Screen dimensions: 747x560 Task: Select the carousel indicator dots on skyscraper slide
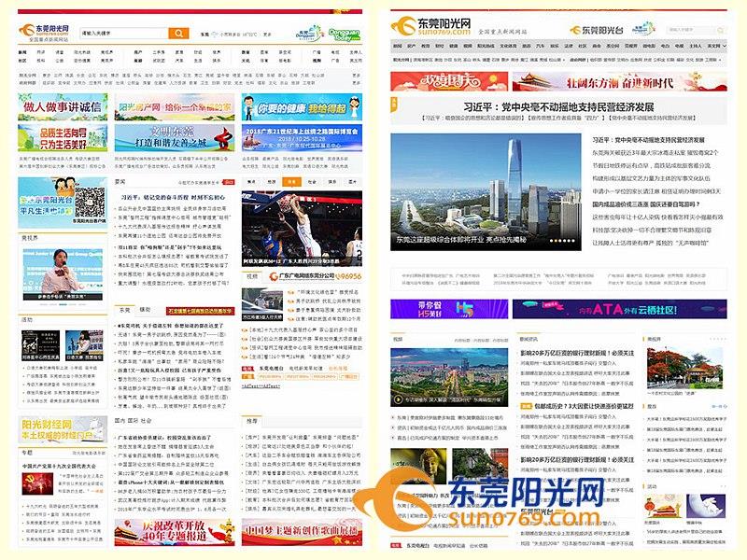pos(563,240)
